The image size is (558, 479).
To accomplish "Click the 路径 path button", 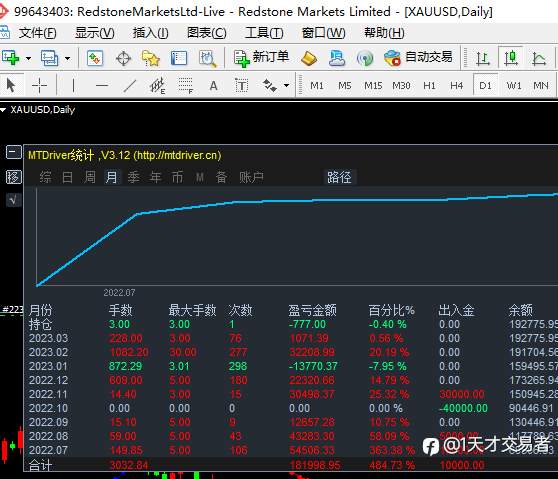I will pyautogui.click(x=339, y=177).
